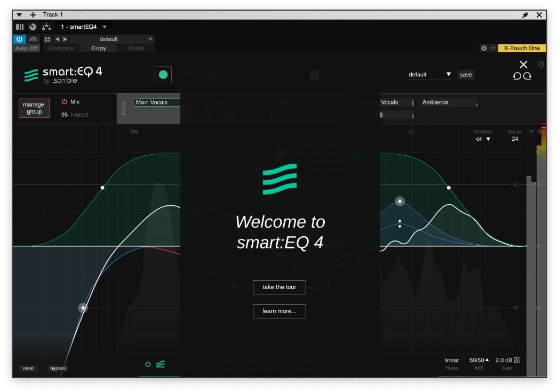Screen dimensions: 559x392
Task: Select the left green curve handle point
Action: tap(102, 187)
